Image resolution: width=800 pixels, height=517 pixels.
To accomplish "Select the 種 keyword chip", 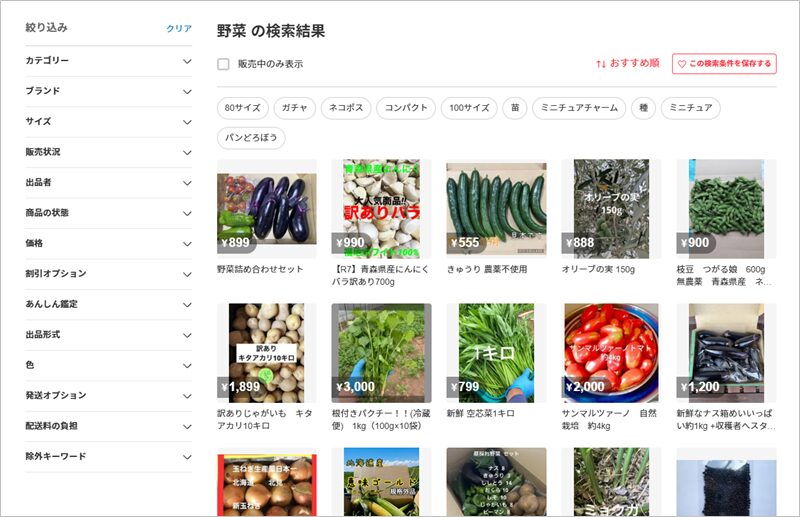I will [643, 108].
